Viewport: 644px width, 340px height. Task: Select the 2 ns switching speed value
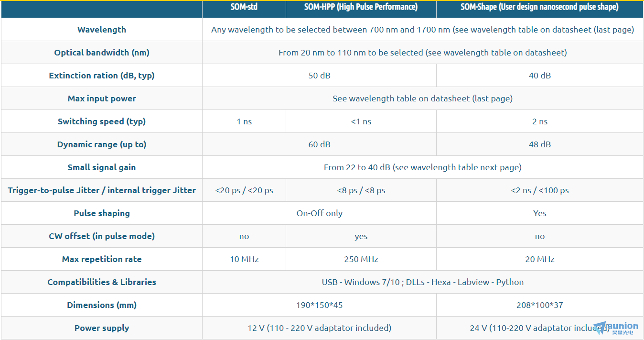540,121
